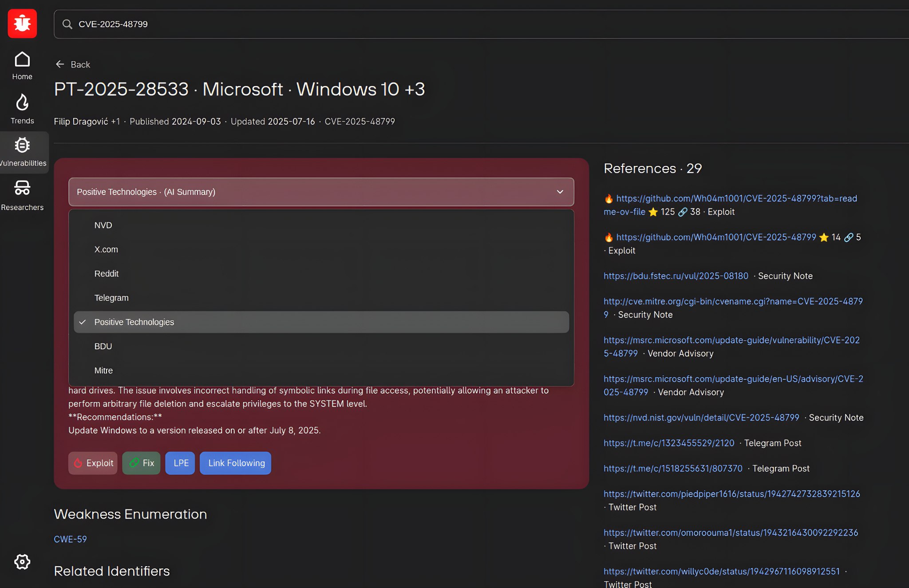
Task: Collapse the Positive Technologies AI Summary dropdown
Action: 321,192
